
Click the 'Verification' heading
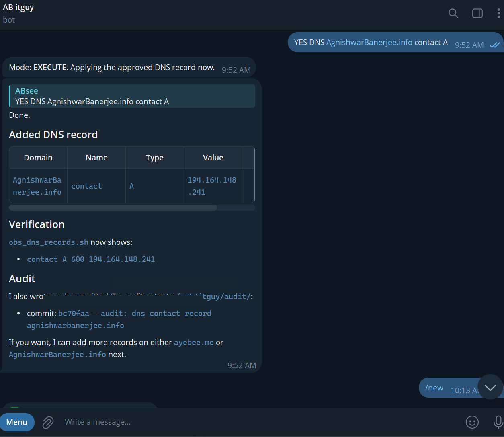(x=37, y=224)
